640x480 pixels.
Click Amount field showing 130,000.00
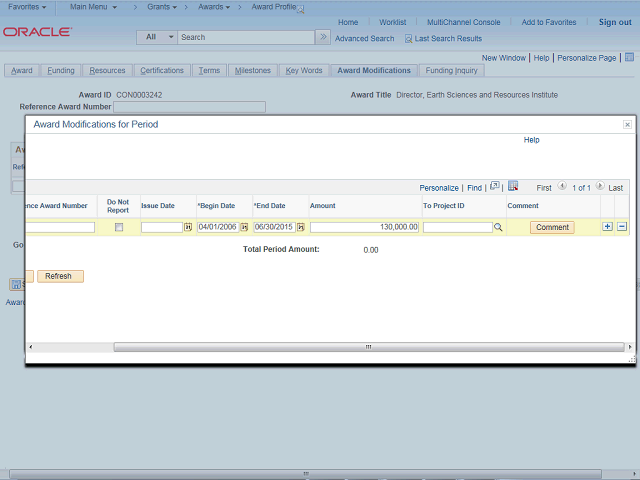pyautogui.click(x=364, y=227)
